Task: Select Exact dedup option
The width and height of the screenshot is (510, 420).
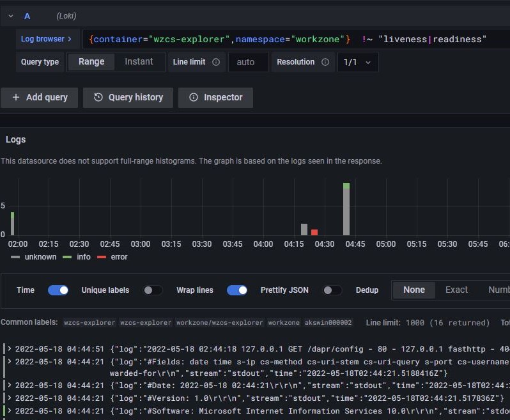Action: pyautogui.click(x=456, y=290)
